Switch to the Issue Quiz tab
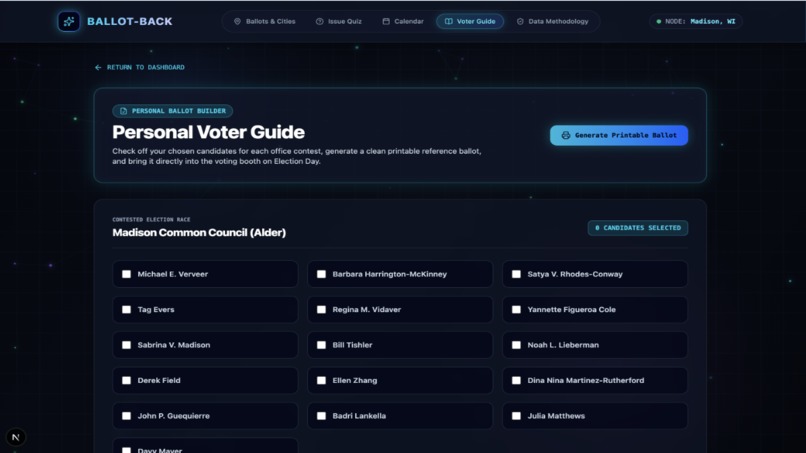 tap(339, 22)
